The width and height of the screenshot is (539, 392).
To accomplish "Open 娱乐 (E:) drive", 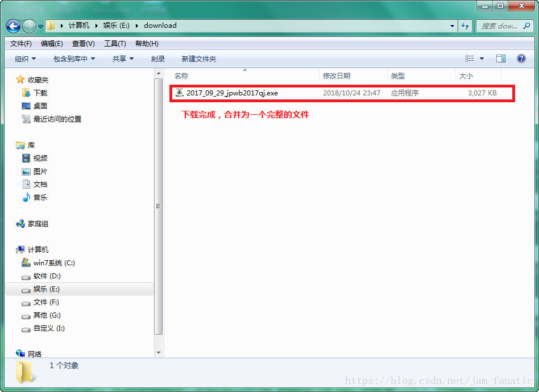I will coord(47,289).
